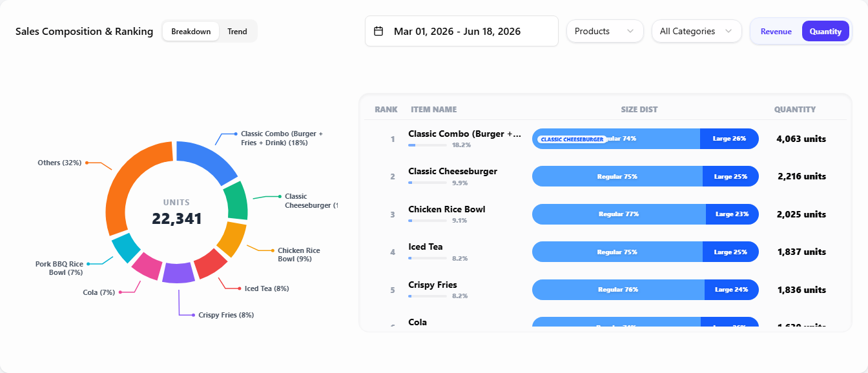The height and width of the screenshot is (373, 868).
Task: Click the 18.2% share under Classic Combo
Action: coord(461,145)
